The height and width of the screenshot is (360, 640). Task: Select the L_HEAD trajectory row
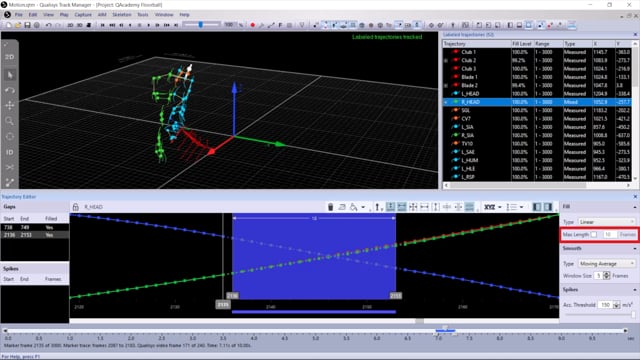pos(537,93)
